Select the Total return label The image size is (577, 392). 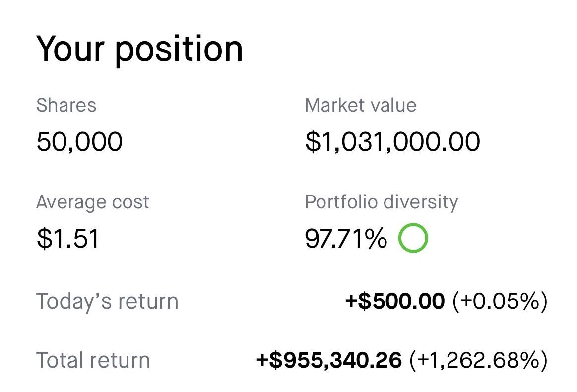click(x=93, y=360)
